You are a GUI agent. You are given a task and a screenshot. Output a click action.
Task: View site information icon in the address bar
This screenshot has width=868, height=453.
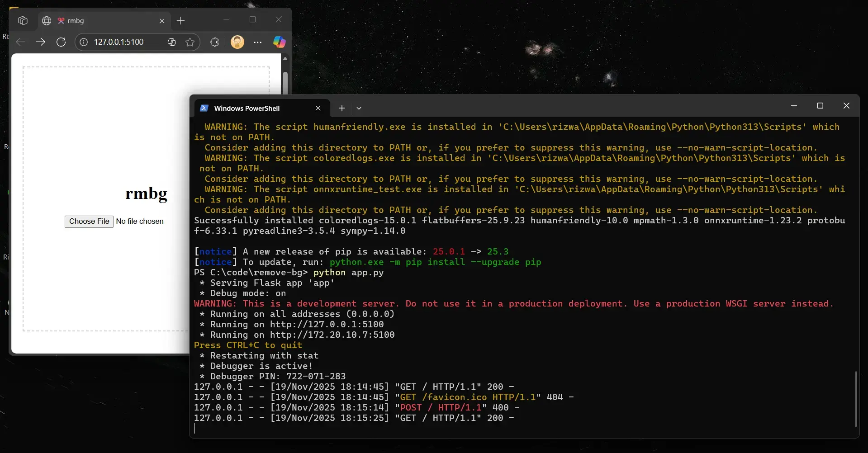coord(84,42)
